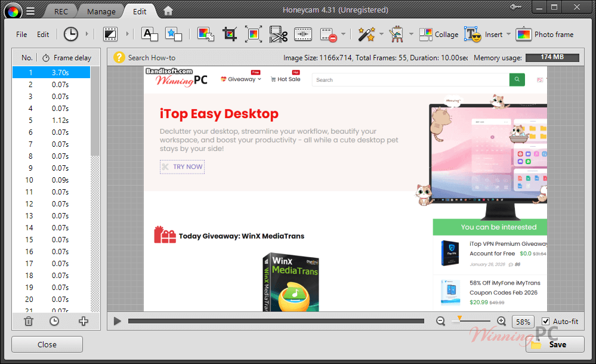
Task: Select frame 20 in the frame list
Action: (x=51, y=300)
